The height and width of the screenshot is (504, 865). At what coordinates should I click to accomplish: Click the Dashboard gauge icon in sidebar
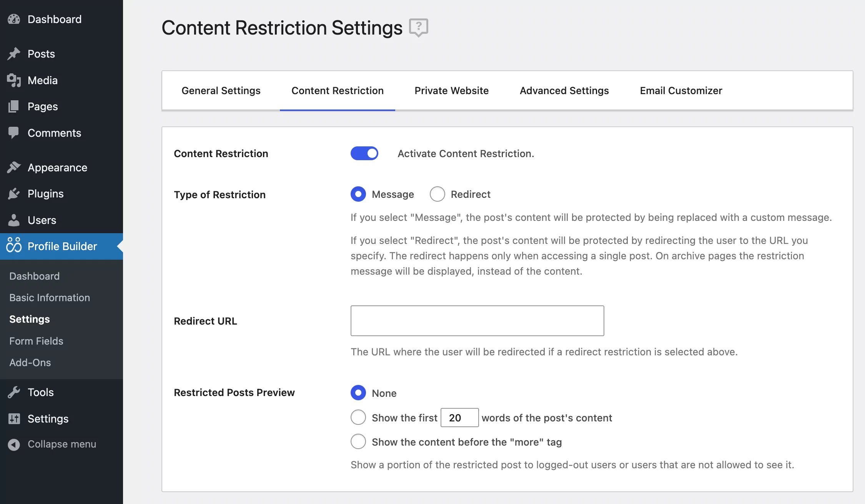[x=14, y=19]
